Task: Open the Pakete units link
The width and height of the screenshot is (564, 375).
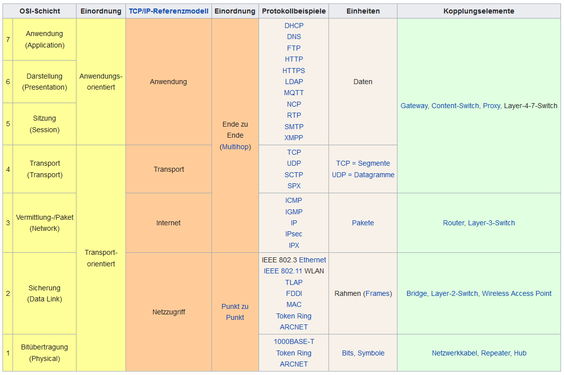Action: 363,223
